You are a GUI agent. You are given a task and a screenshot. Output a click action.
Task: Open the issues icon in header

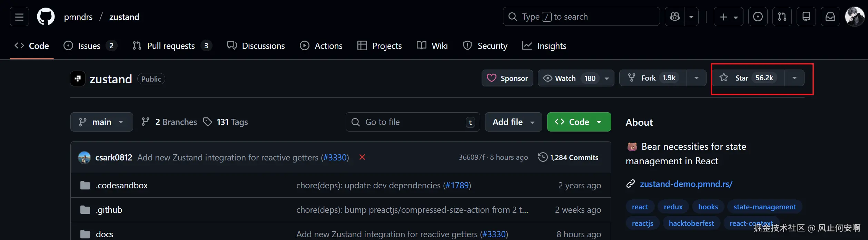(758, 17)
